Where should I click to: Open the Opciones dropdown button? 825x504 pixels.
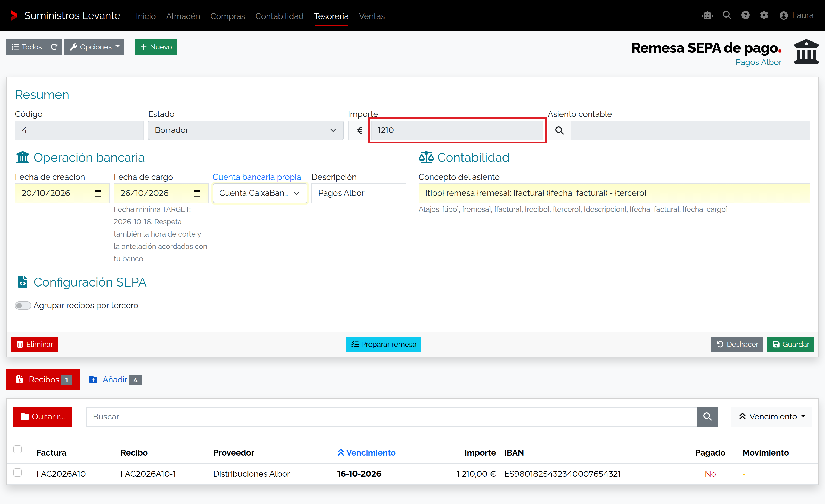[x=94, y=47]
